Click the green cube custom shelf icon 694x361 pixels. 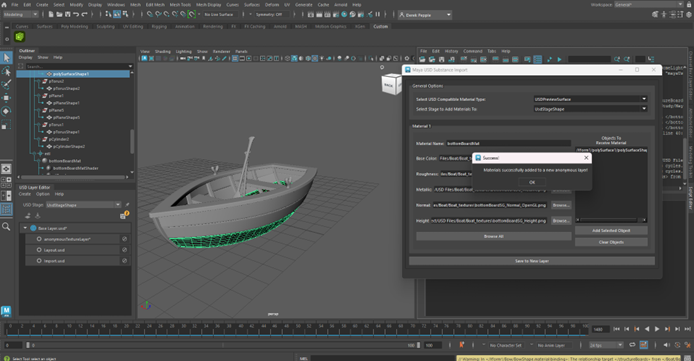[x=19, y=37]
